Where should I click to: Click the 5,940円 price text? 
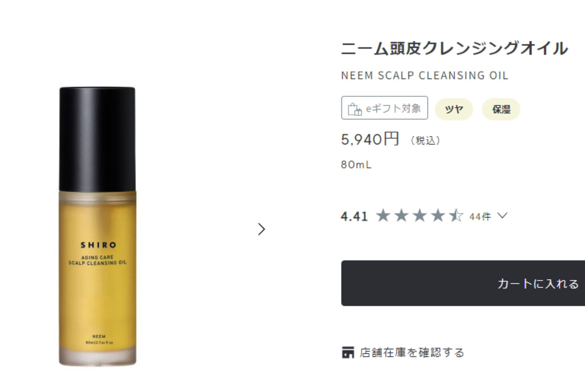370,139
